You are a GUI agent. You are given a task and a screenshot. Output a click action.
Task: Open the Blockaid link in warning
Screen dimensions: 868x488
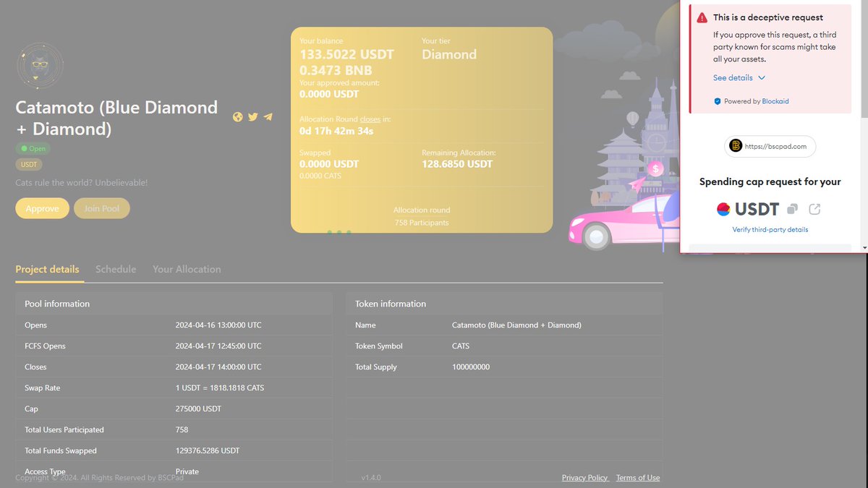[775, 101]
